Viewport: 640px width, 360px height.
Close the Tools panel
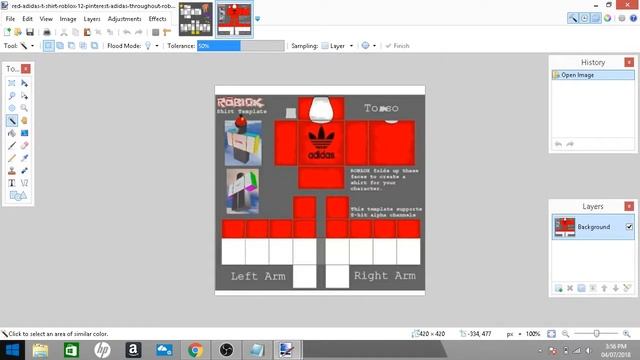(x=26, y=69)
